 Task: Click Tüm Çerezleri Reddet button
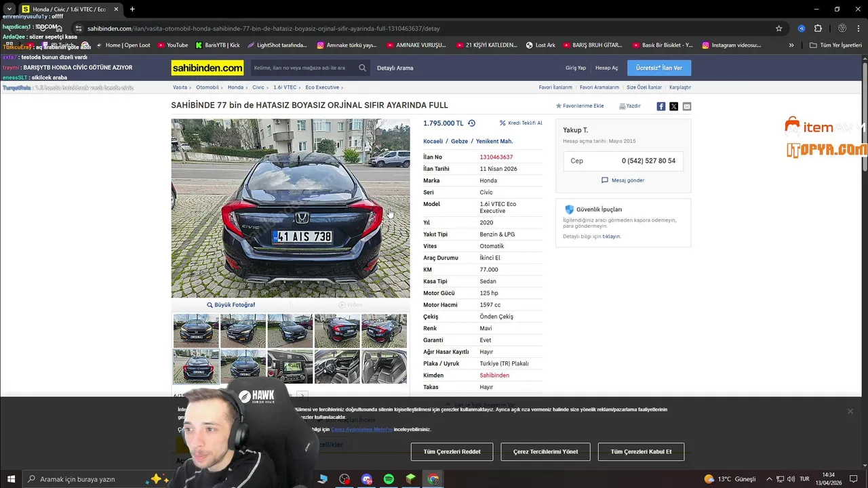(452, 451)
